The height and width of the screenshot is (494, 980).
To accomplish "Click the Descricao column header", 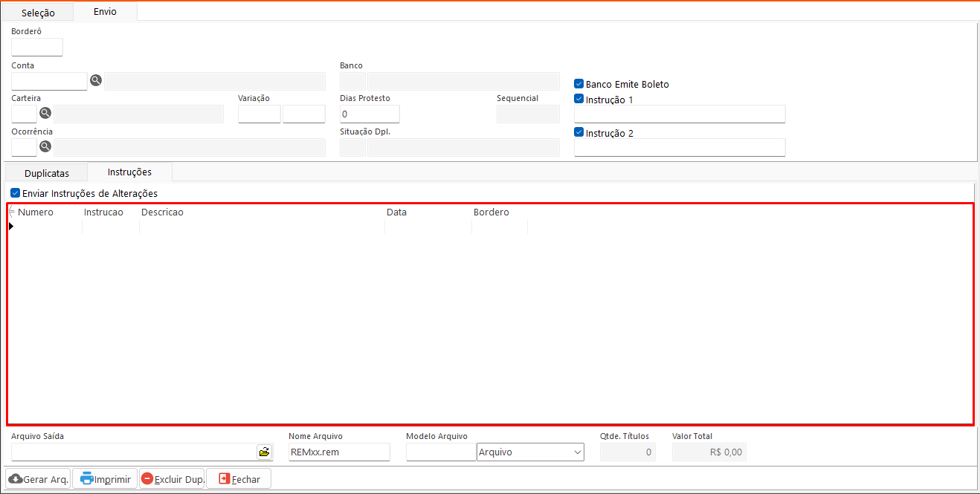I will tap(162, 212).
